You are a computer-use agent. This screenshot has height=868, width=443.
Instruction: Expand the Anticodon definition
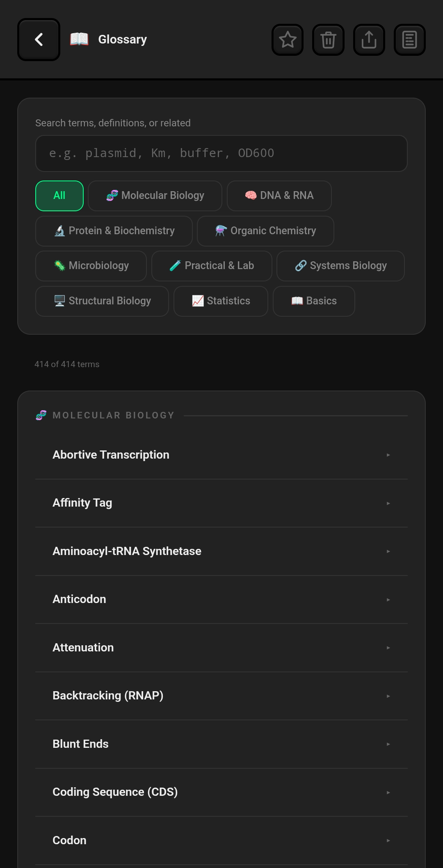coord(221,599)
